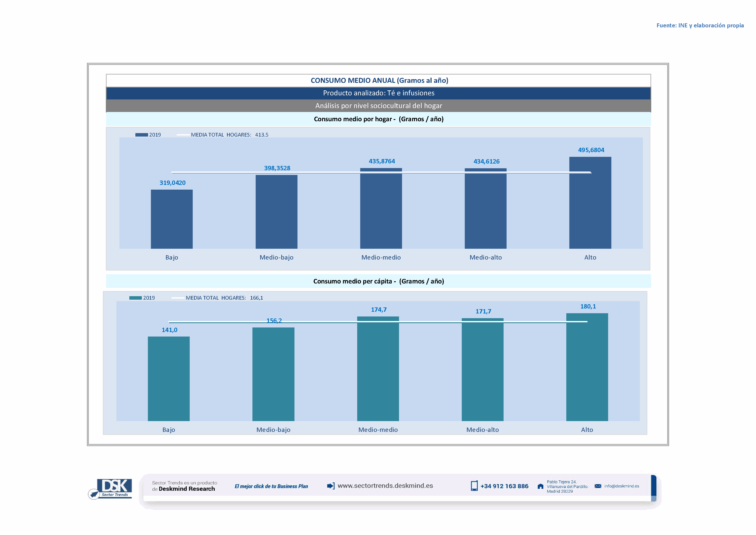Select the Bajo bar in per cápita chart

click(169, 379)
